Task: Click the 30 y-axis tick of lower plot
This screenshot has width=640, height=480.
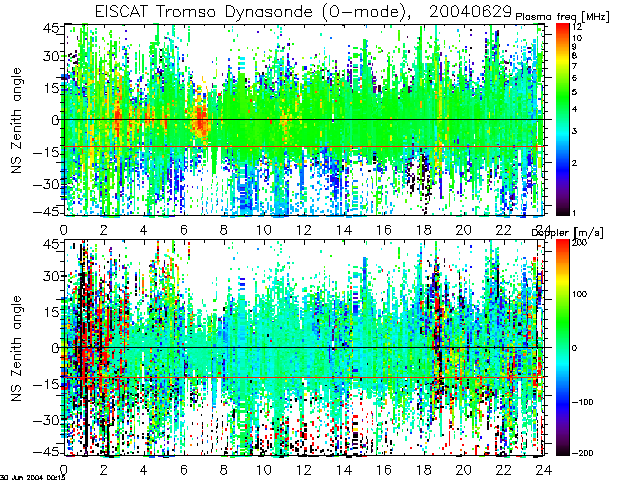Action: pyautogui.click(x=51, y=276)
